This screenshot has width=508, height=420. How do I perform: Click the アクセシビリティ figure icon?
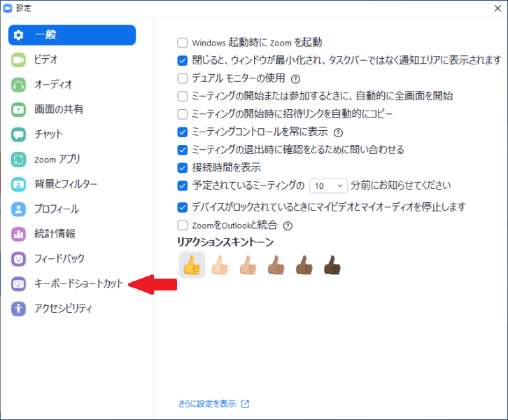pyautogui.click(x=18, y=309)
